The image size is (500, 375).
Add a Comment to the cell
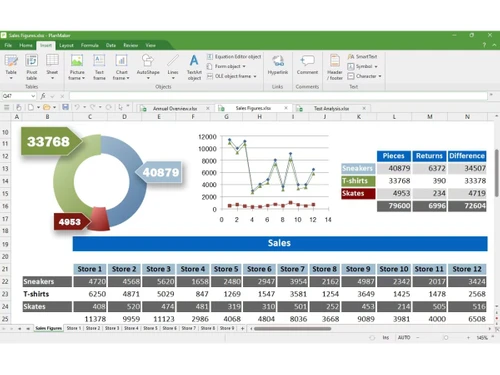(307, 65)
